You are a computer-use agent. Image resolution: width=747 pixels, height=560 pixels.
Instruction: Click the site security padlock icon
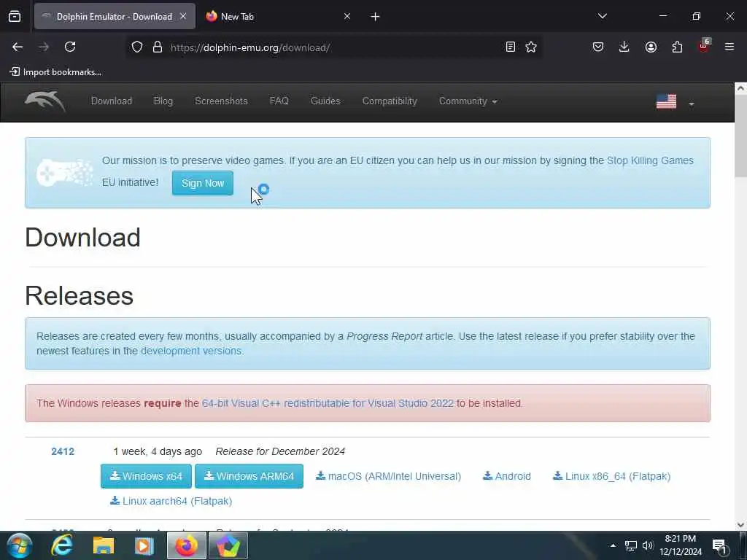pyautogui.click(x=158, y=47)
